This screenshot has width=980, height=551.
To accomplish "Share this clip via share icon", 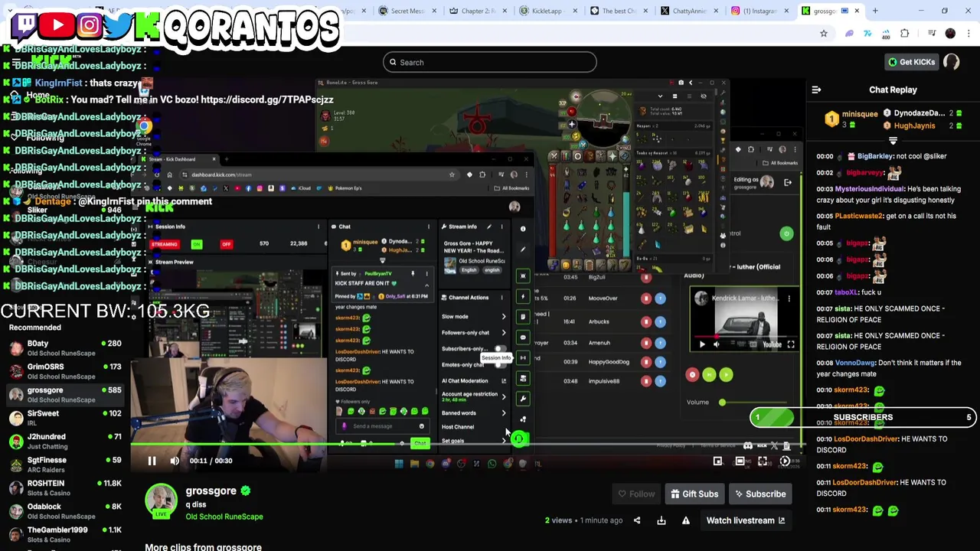I will point(637,520).
